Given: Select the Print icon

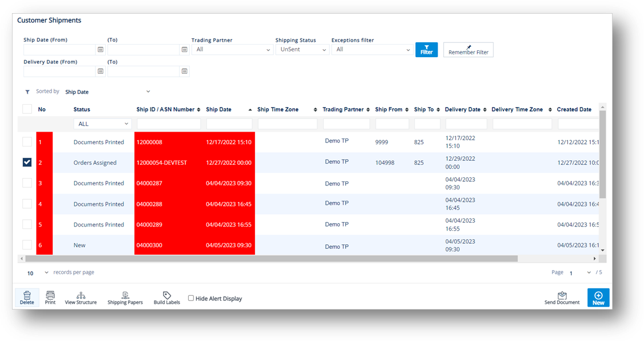Looking at the screenshot, I should [x=50, y=297].
